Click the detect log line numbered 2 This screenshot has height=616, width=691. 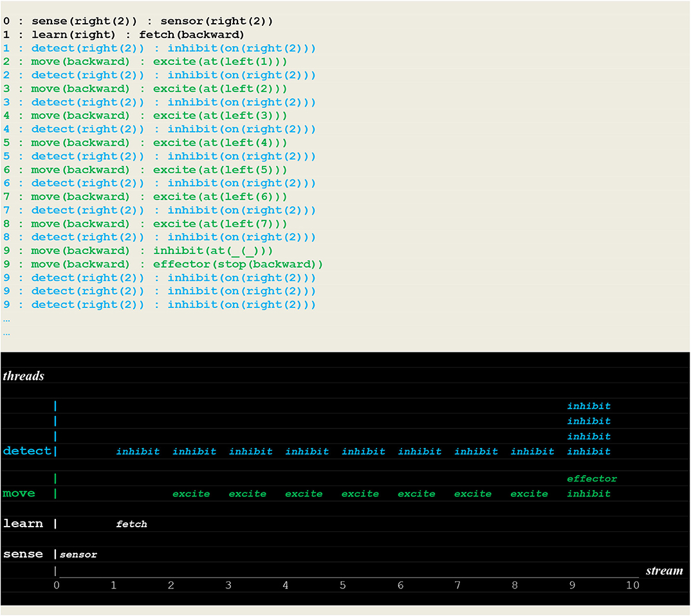click(x=160, y=75)
